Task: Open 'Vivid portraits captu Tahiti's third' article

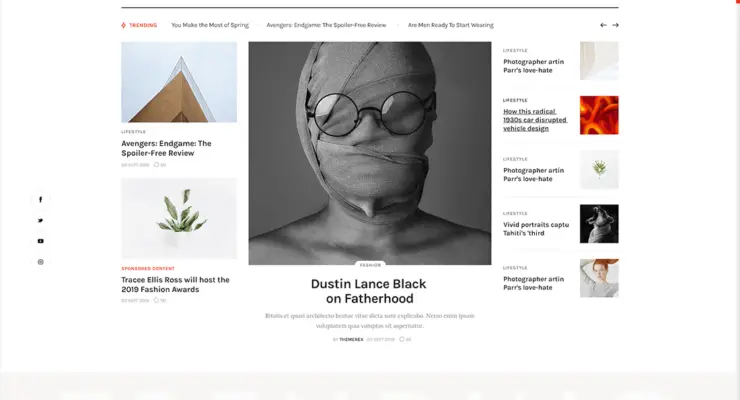Action: tap(536, 229)
